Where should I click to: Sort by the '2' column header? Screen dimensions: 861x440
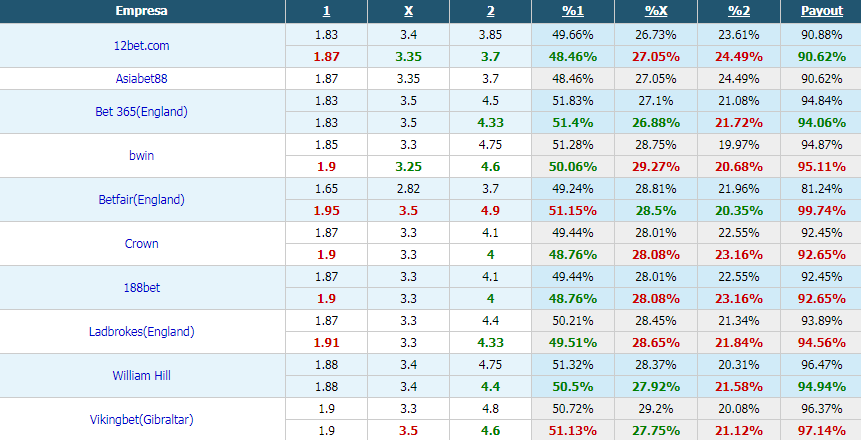(x=490, y=11)
